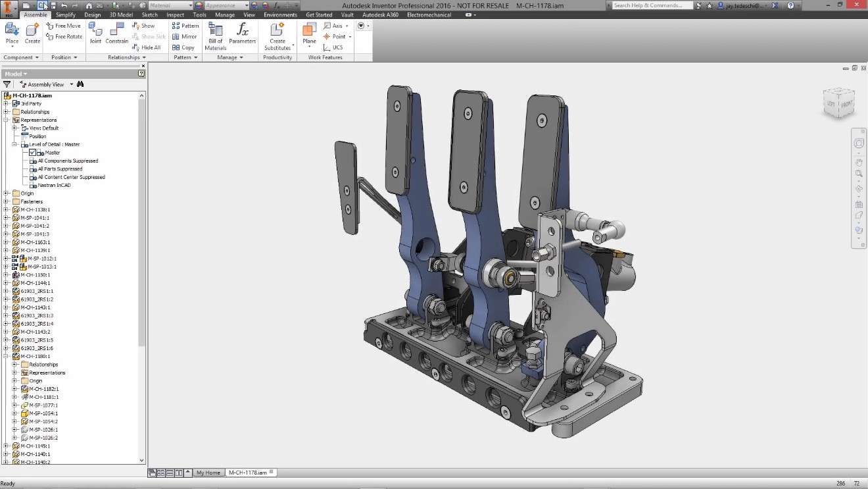Click the Undo arrow in quick access toolbar

(x=64, y=5)
